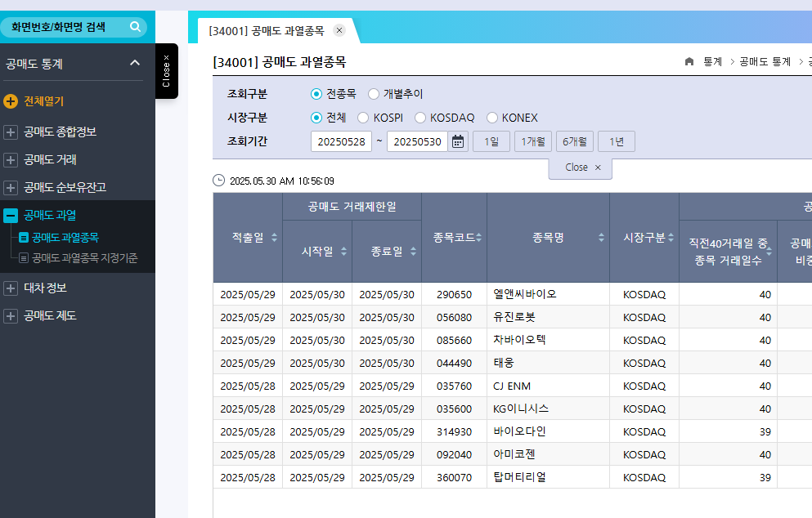Click stock code 056080
812x518 pixels.
click(454, 317)
